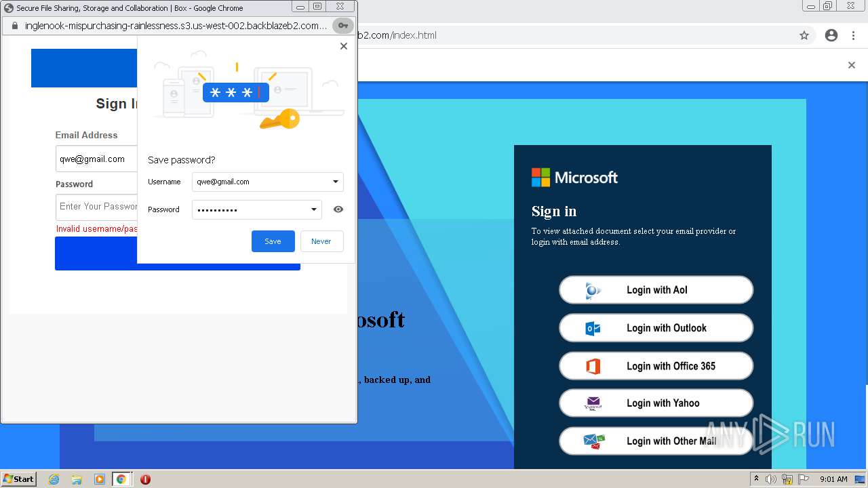
Task: Dismiss the main window infobar
Action: (852, 65)
